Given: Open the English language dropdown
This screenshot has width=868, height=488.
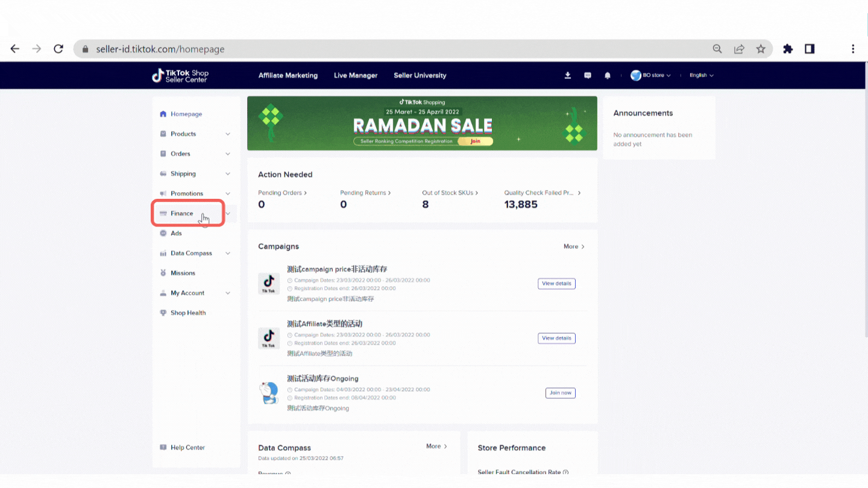Looking at the screenshot, I should point(701,75).
